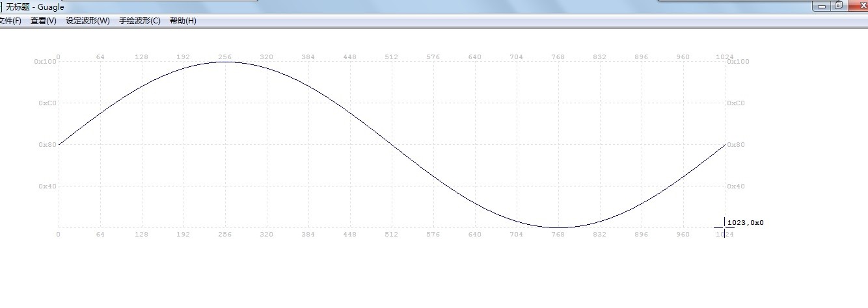Screen dimensions: 868x308
Task: Click the 1023,0x0 coordinate readout
Action: [x=745, y=223]
